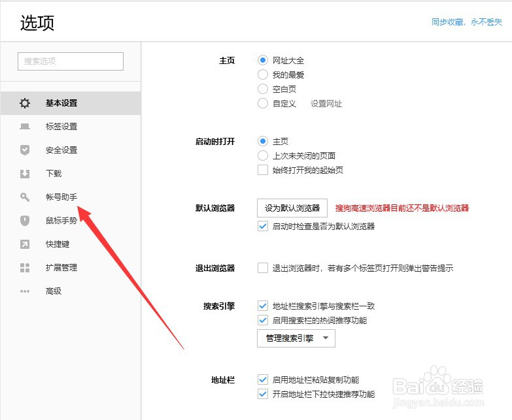Click 设为默认浏览器 button
Image resolution: width=512 pixels, height=420 pixels.
292,208
